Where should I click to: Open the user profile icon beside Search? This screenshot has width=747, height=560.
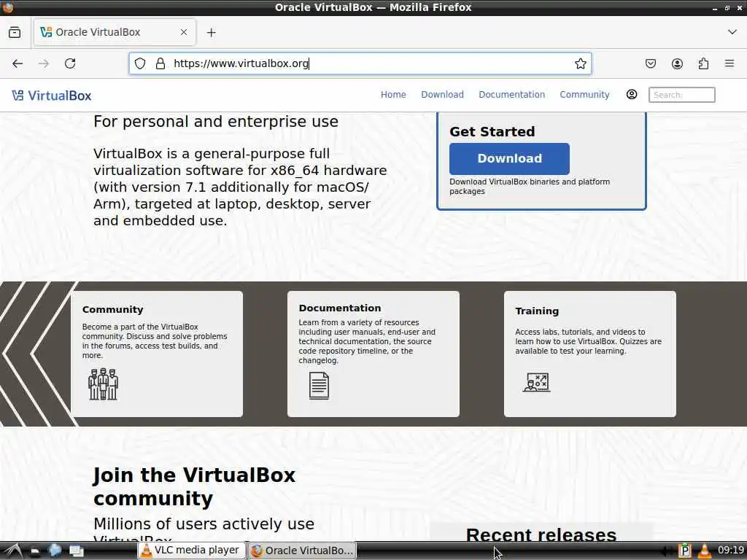pos(631,94)
